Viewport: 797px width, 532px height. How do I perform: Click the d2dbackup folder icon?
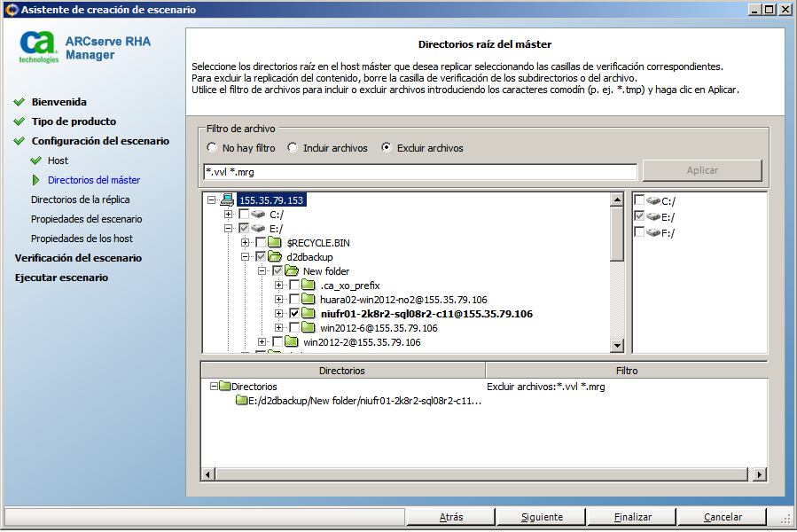[275, 257]
